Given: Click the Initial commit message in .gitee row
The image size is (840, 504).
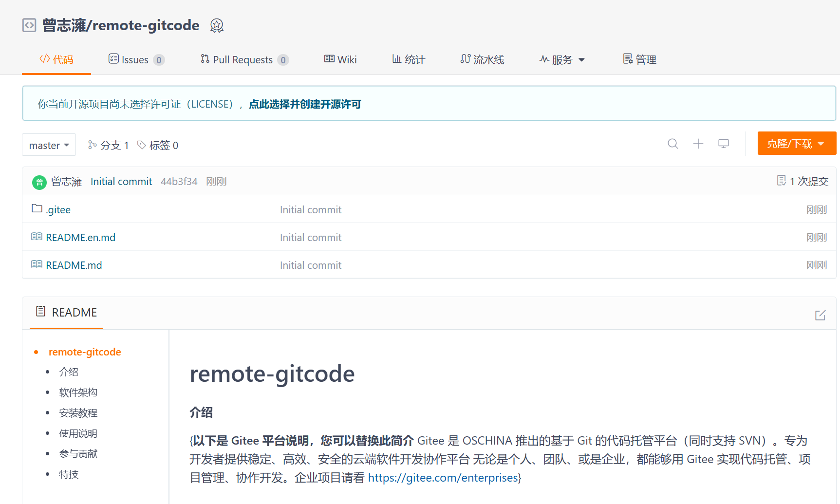Looking at the screenshot, I should tap(311, 210).
